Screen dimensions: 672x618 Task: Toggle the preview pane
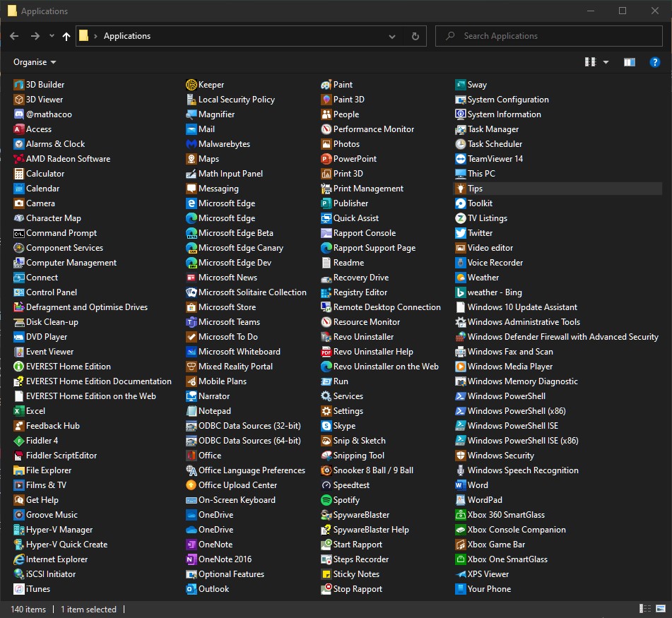tap(629, 62)
